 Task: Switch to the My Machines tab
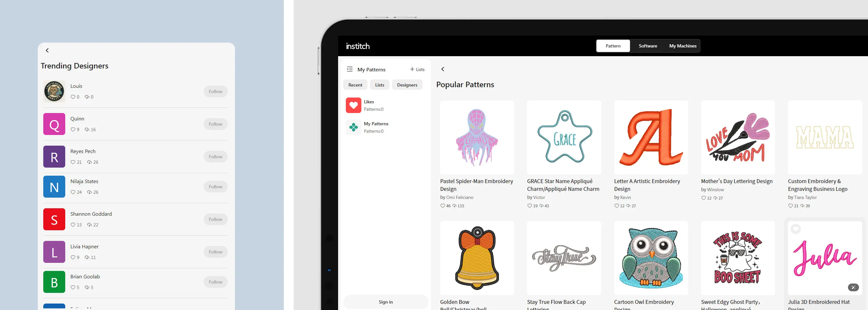pos(683,46)
